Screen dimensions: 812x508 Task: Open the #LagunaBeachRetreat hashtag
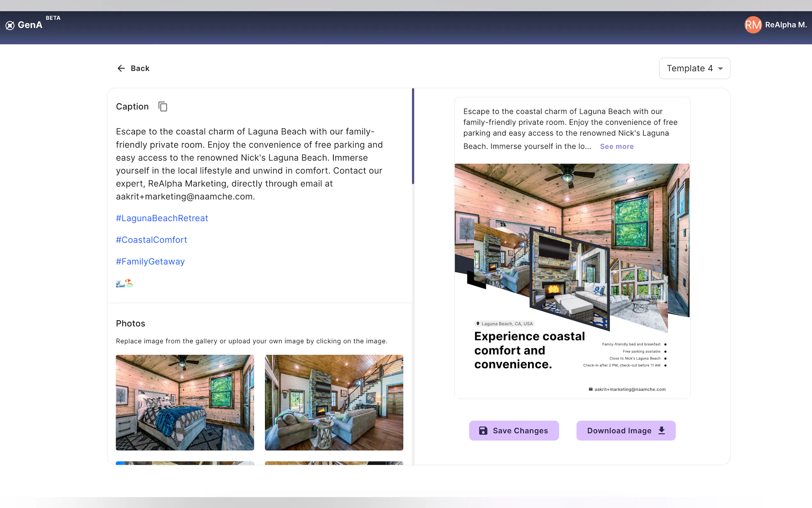coord(162,218)
